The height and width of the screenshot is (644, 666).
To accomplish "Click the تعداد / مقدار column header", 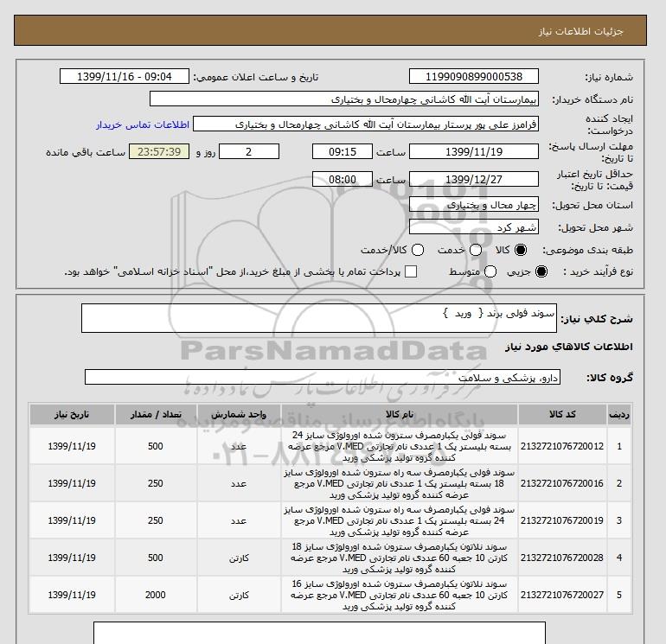I will click(156, 414).
